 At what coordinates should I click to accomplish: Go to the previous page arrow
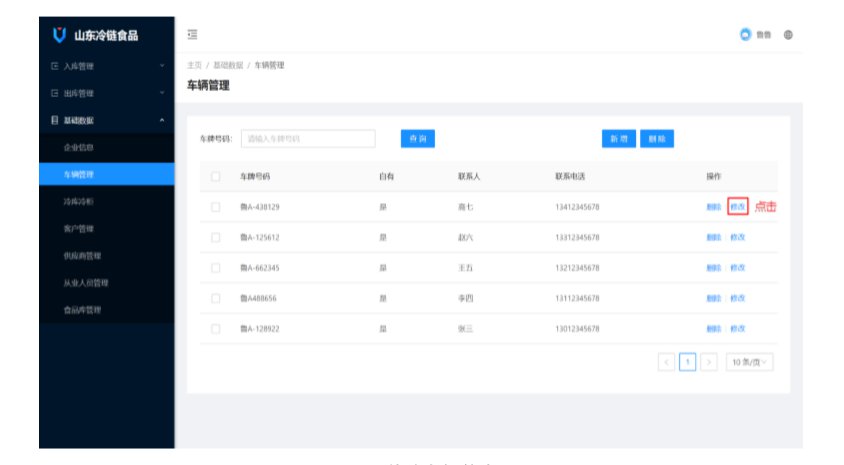tap(667, 362)
